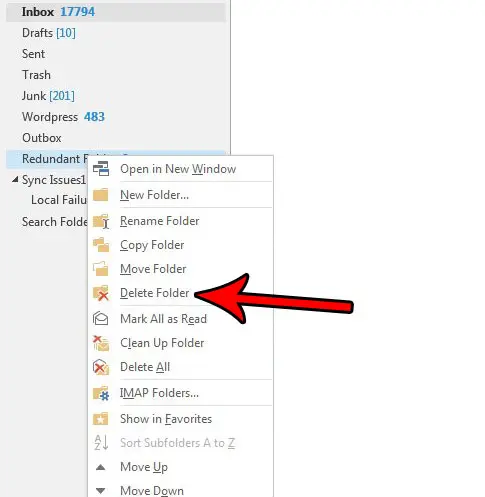Open the Sent folder
The height and width of the screenshot is (497, 485).
pyautogui.click(x=116, y=54)
